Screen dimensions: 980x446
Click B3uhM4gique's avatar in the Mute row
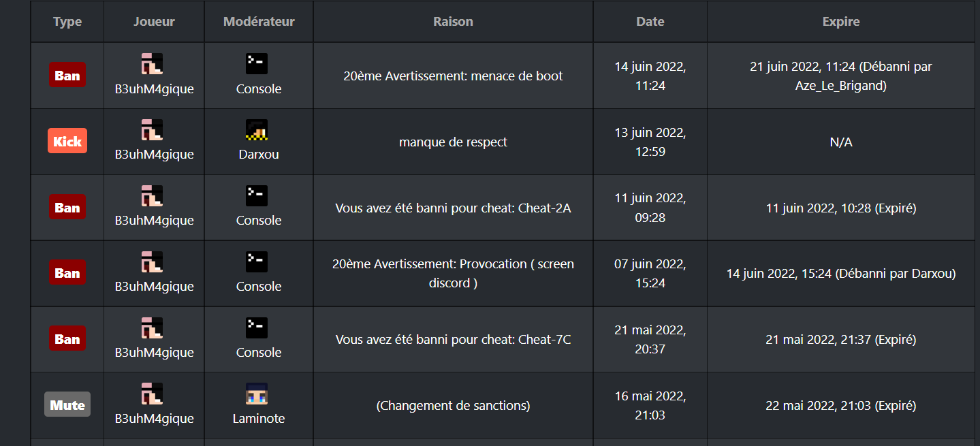coord(152,394)
